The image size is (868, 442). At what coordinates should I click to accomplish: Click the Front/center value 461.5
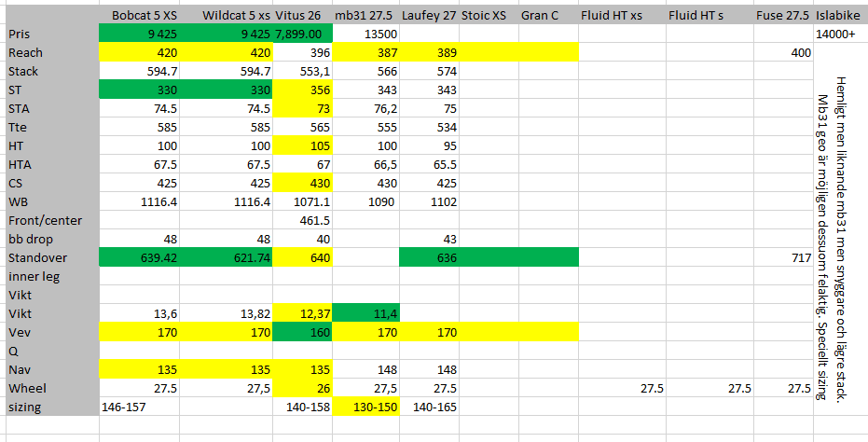click(x=303, y=221)
